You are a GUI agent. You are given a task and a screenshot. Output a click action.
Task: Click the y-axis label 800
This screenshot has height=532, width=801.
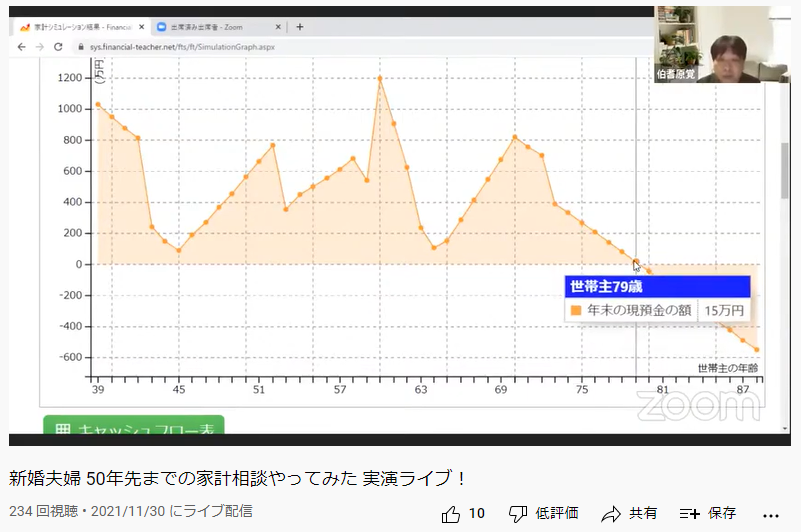coord(73,140)
